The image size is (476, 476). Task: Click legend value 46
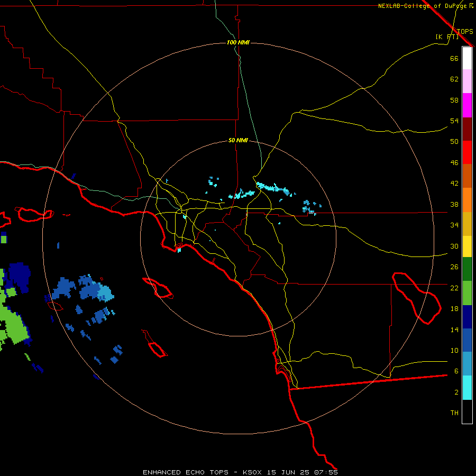tap(454, 163)
